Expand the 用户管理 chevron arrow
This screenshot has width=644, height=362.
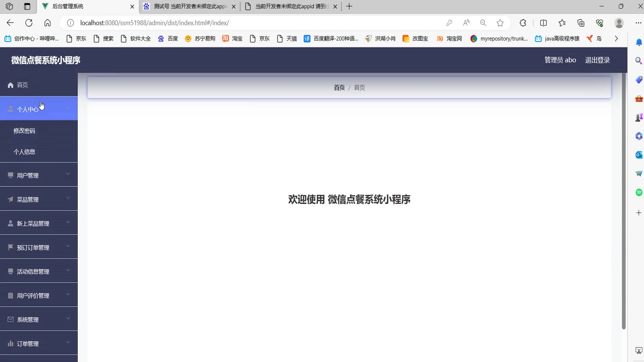pyautogui.click(x=68, y=174)
